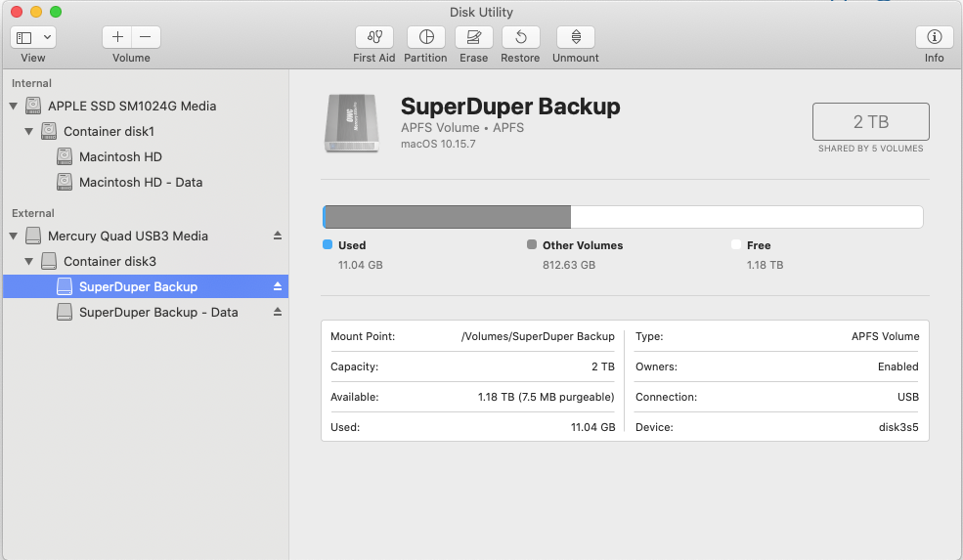Collapse Container disk1 disclosure triangle

pyautogui.click(x=29, y=131)
